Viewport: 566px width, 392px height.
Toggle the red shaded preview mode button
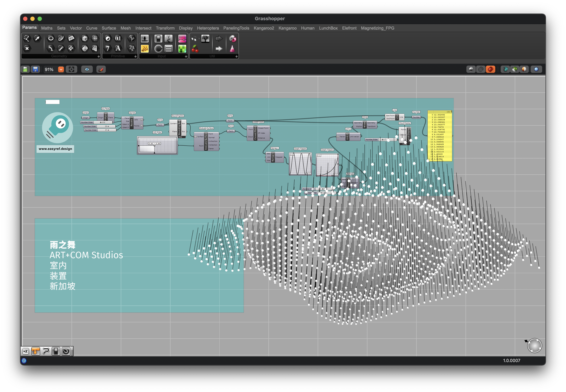point(491,69)
